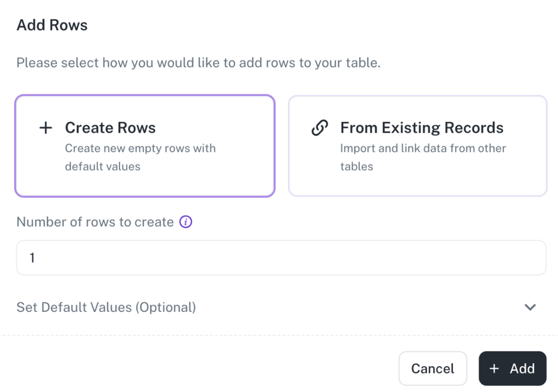Click the plus icon in Create Rows card

pyautogui.click(x=46, y=128)
